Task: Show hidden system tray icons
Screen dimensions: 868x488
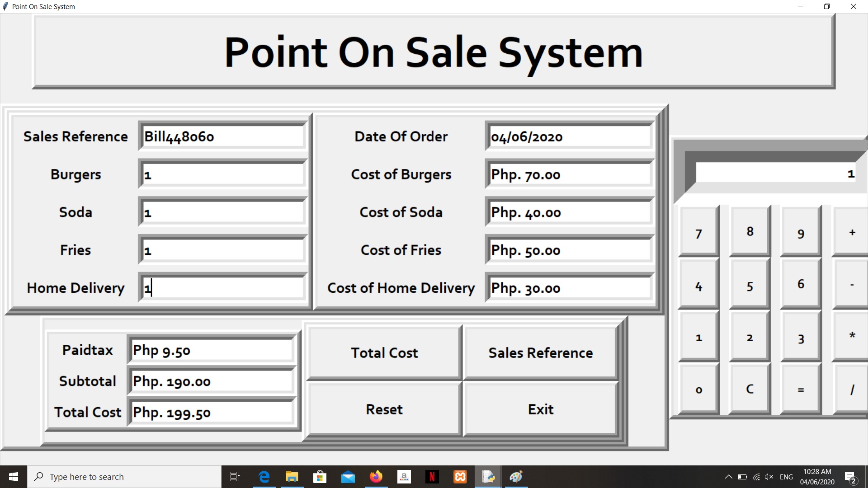Action: pyautogui.click(x=728, y=477)
